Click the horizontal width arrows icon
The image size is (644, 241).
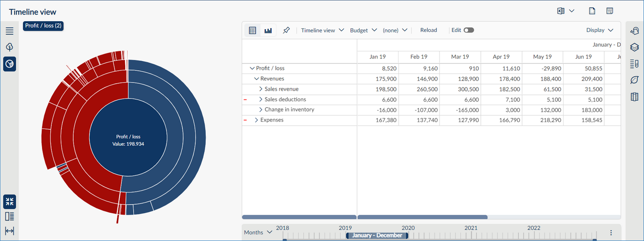tap(10, 231)
